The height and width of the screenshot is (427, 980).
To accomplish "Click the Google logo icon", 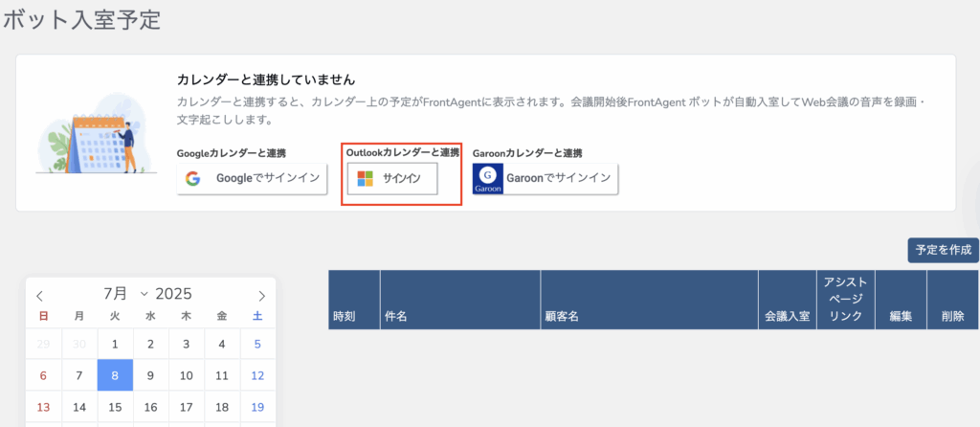I will point(193,179).
